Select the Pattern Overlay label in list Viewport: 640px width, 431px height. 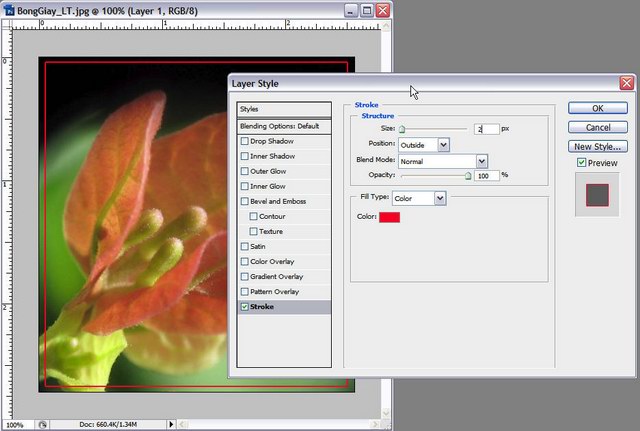[x=274, y=292]
